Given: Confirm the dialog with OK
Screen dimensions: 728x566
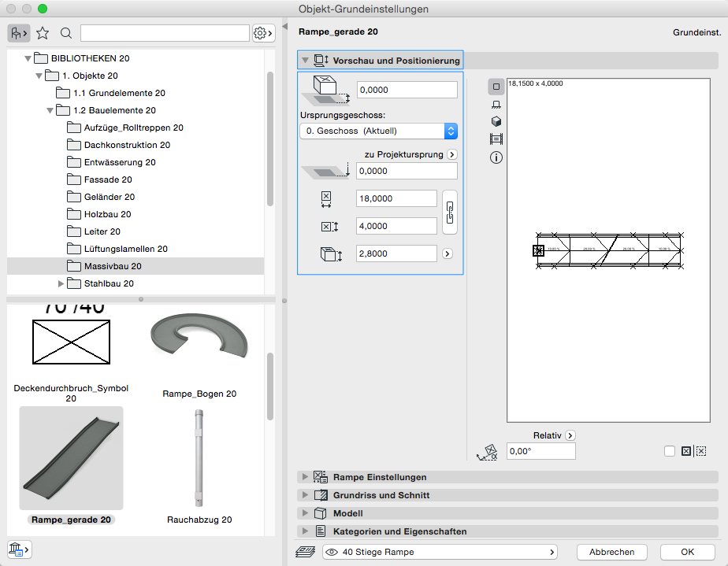Looking at the screenshot, I should [687, 552].
